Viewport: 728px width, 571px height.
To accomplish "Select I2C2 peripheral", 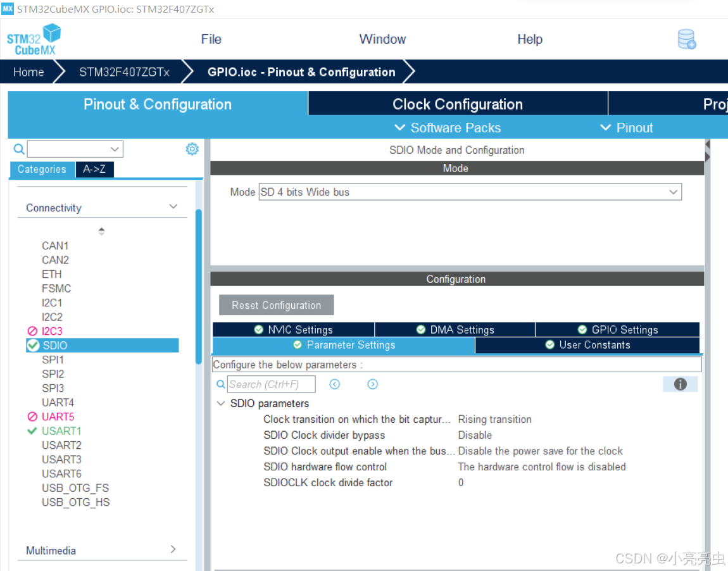I will pos(52,317).
